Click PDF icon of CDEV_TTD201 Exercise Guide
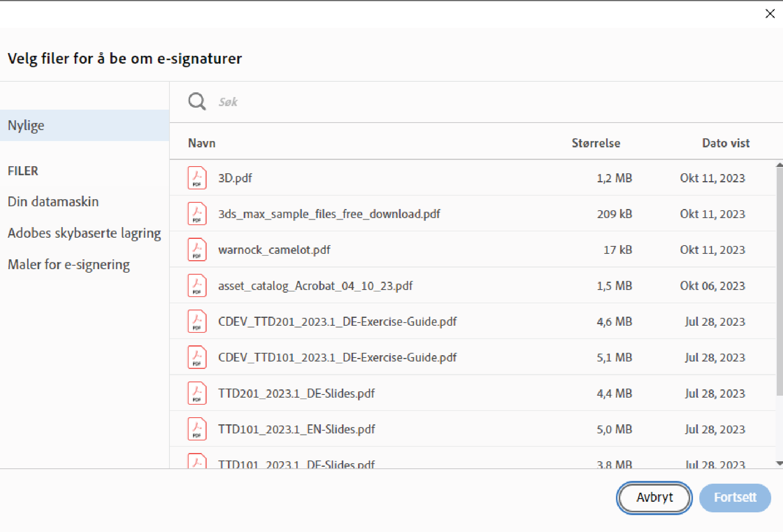This screenshot has width=783, height=532. pos(197,321)
